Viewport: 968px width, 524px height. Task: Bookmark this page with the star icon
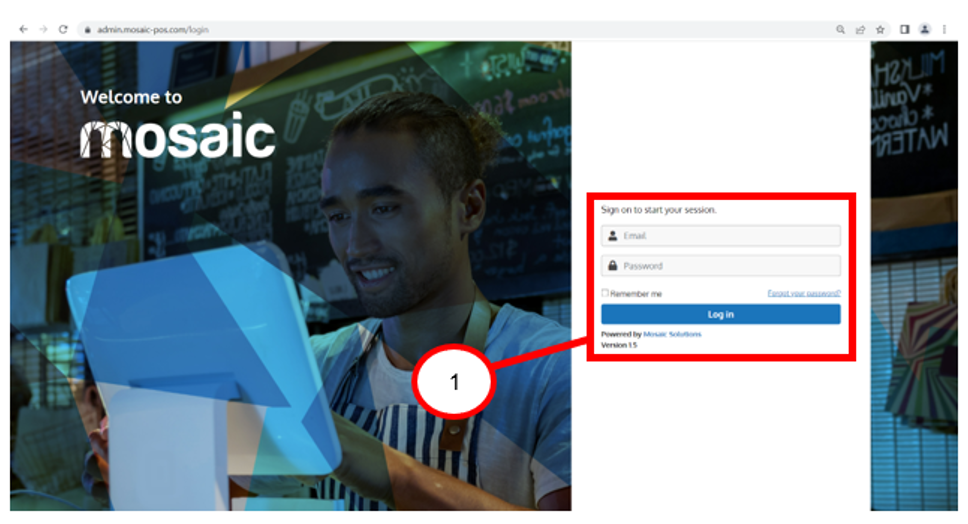click(880, 29)
